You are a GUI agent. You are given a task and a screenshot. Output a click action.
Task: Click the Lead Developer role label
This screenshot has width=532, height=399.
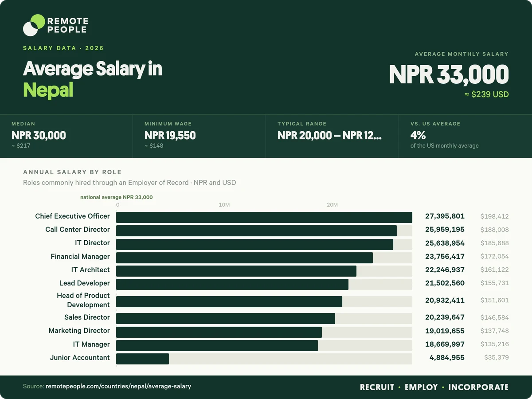[x=85, y=283]
